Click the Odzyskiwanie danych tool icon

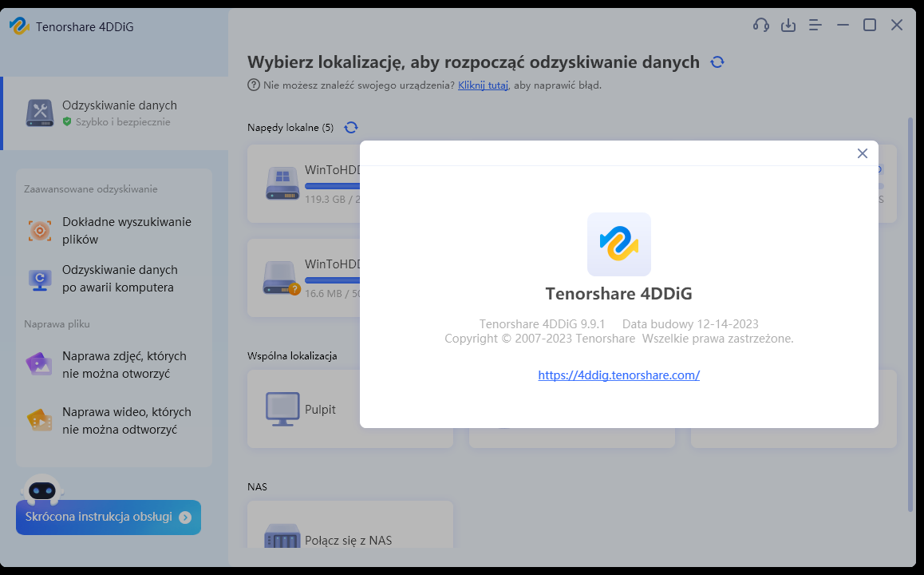[39, 113]
